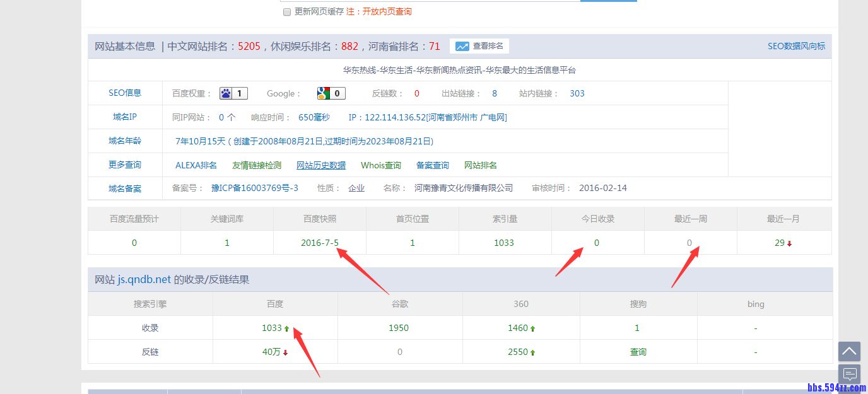
Task: Click the back-to-top arrow button
Action: pyautogui.click(x=849, y=351)
